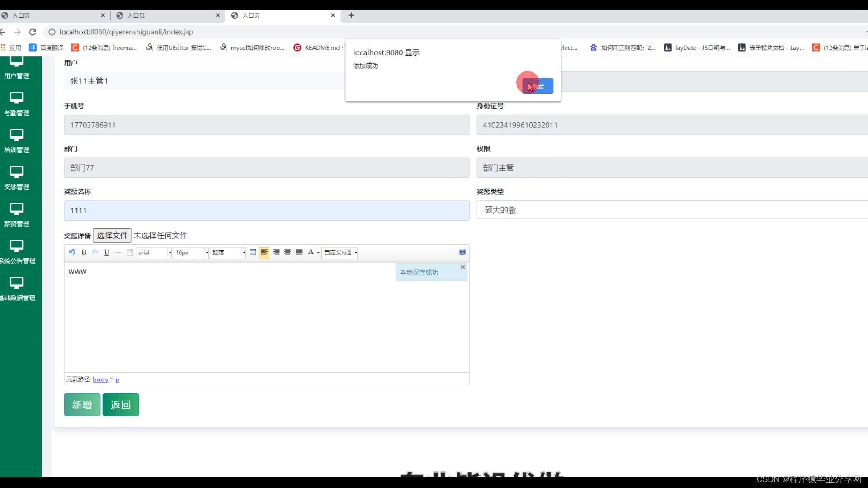Insert a horizontal line in the editor
Image resolution: width=868 pixels, height=488 pixels.
(118, 252)
